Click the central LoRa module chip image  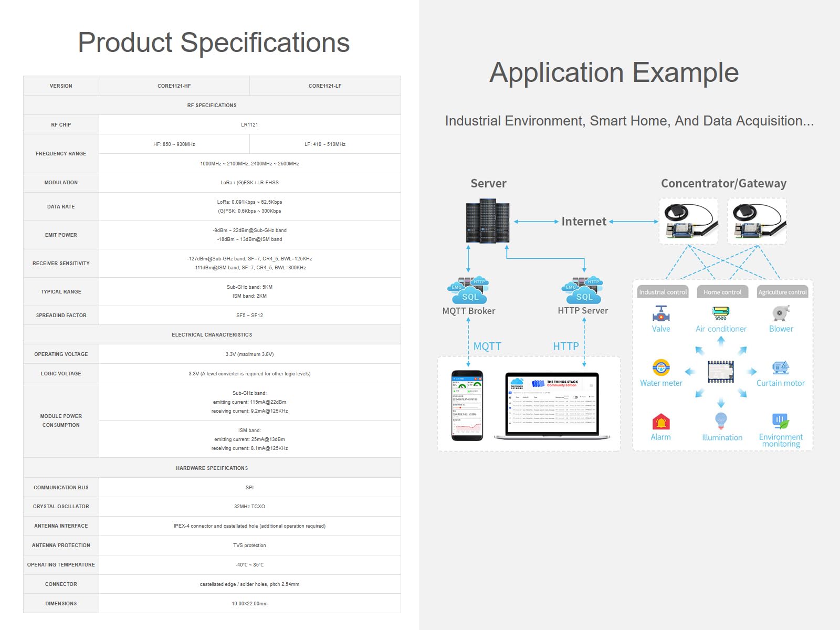[721, 372]
